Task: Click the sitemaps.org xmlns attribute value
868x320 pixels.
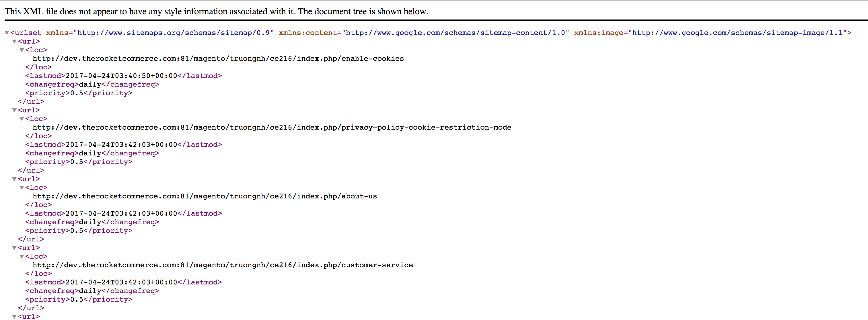Action: pyautogui.click(x=174, y=33)
